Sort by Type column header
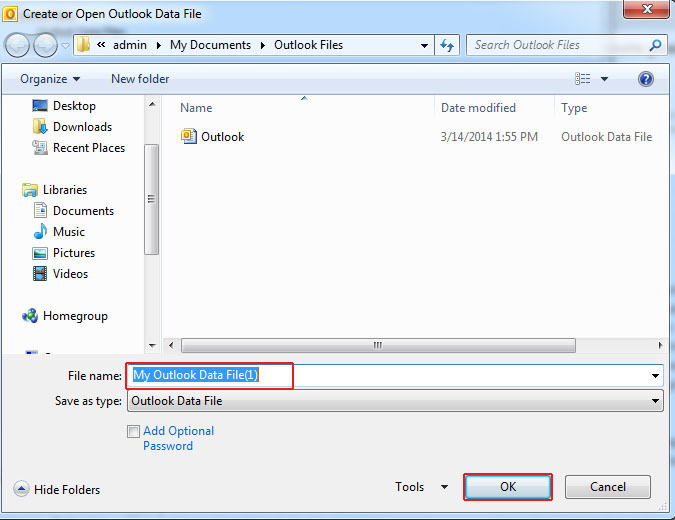 pyautogui.click(x=574, y=108)
